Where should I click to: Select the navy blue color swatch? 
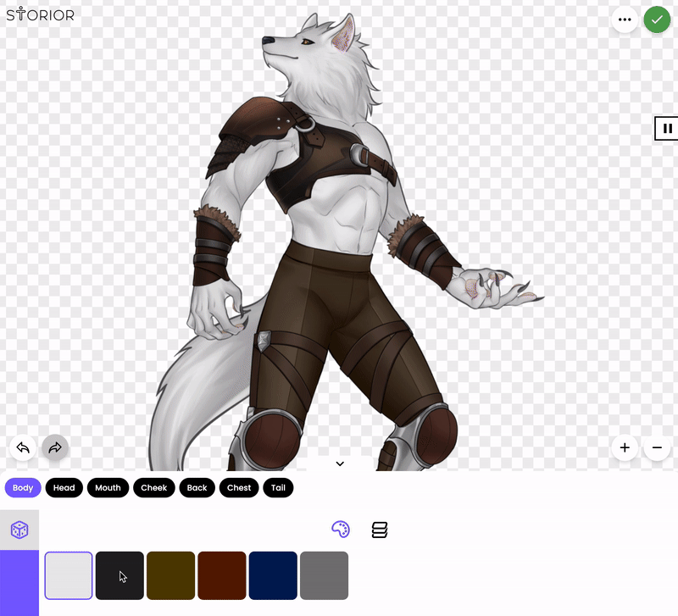tap(273, 575)
